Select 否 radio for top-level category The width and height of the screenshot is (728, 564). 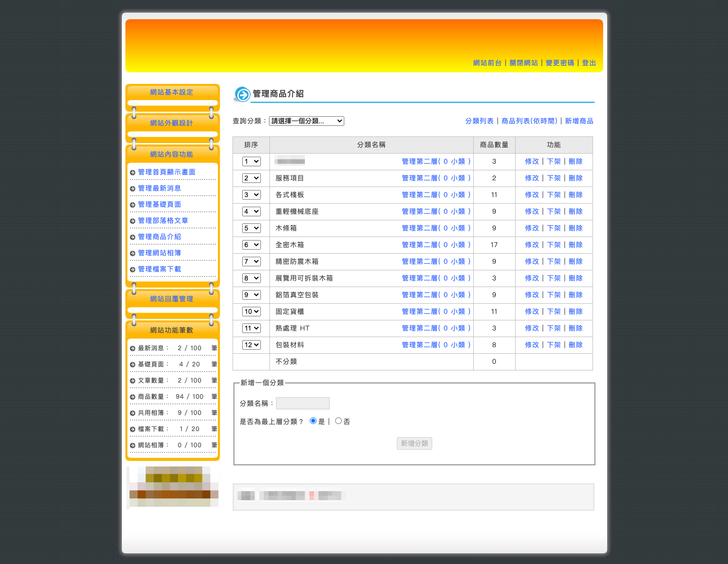point(338,421)
